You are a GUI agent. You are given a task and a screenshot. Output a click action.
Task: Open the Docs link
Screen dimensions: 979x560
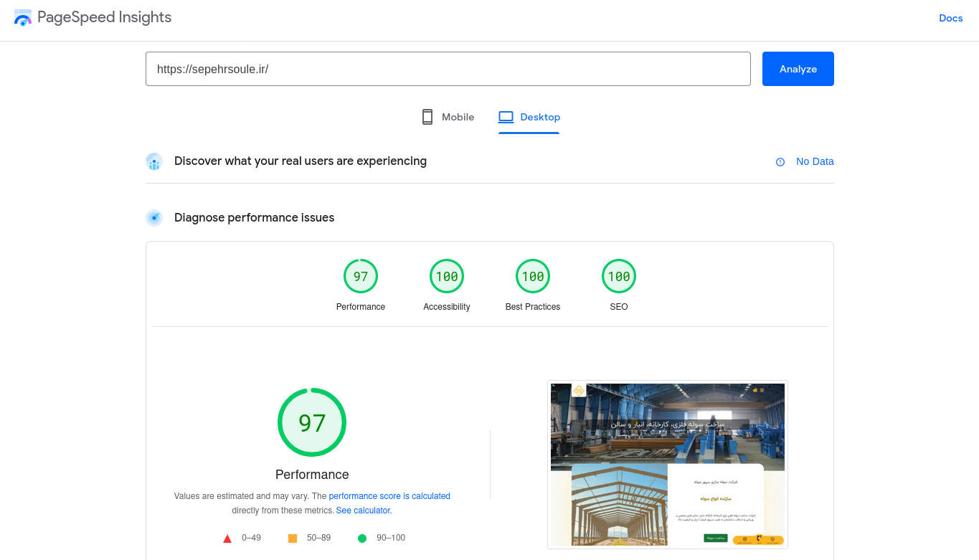(x=950, y=18)
